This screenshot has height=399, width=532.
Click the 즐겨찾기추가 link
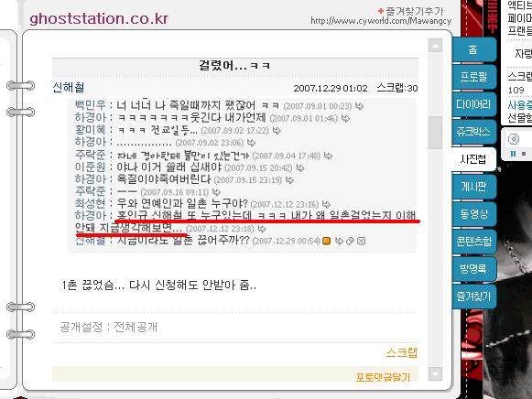coord(411,11)
